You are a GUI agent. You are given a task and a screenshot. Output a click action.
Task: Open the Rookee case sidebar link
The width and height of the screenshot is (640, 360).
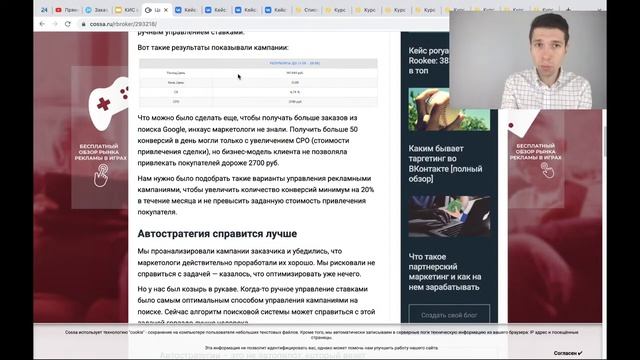tap(429, 60)
